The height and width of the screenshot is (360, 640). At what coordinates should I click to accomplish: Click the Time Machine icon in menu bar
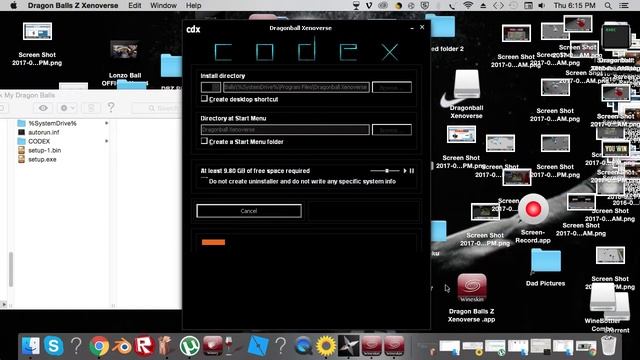point(513,5)
